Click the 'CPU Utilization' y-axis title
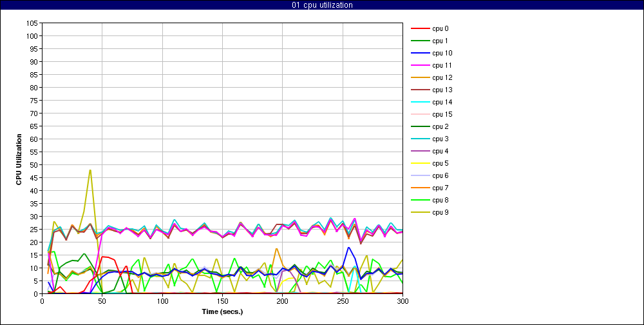Viewport: 644px width, 325px height. tap(19, 159)
